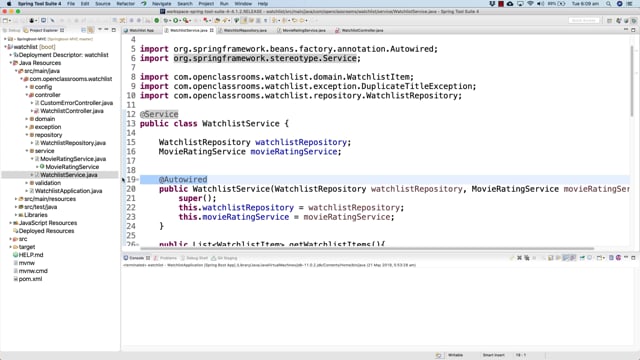Expand the exception package

27,127
